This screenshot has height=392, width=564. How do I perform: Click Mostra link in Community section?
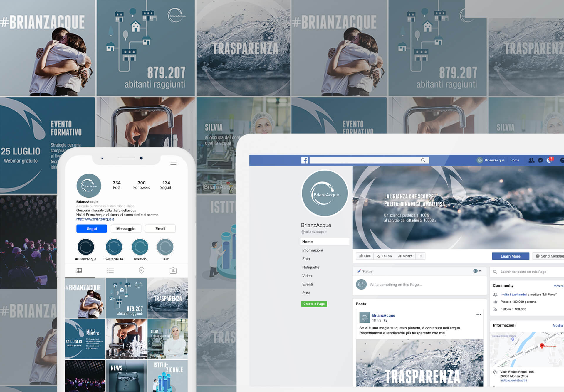558,286
